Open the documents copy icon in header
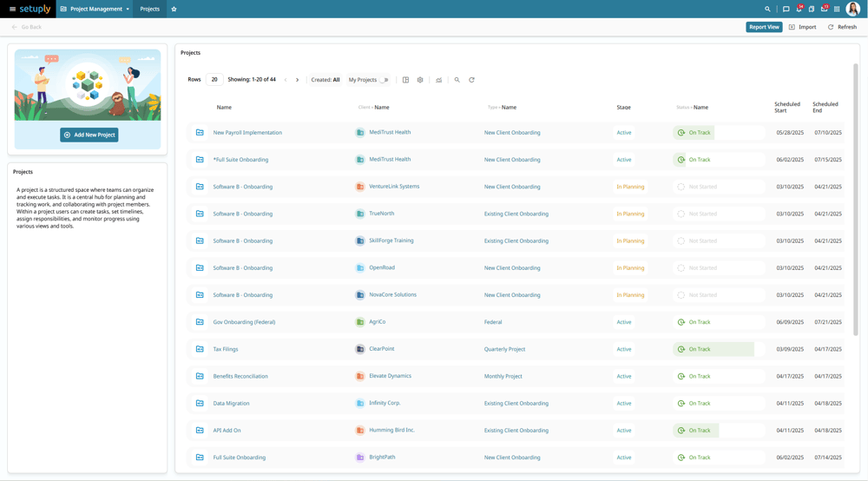The width and height of the screenshot is (868, 481). coord(812,9)
